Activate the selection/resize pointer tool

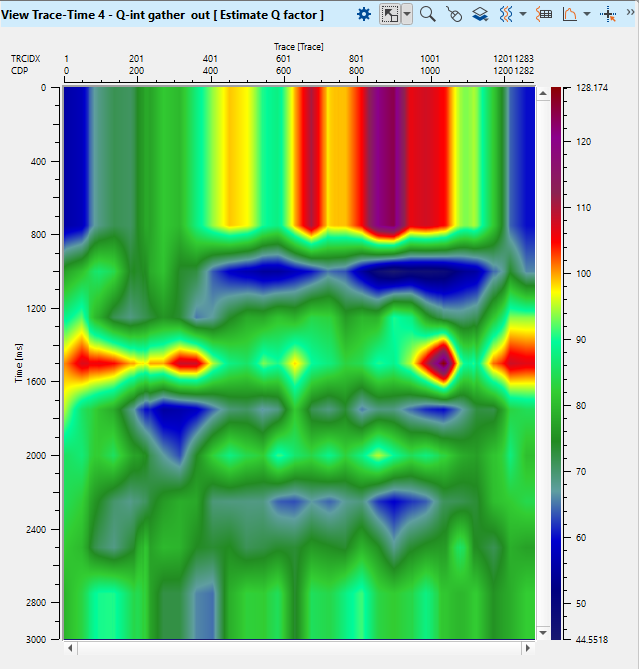pos(390,15)
